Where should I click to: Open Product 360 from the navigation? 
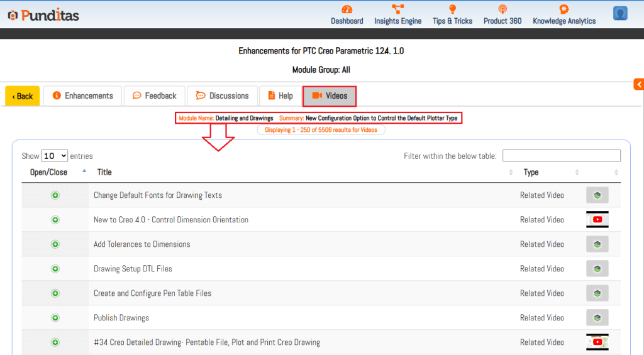(x=502, y=9)
